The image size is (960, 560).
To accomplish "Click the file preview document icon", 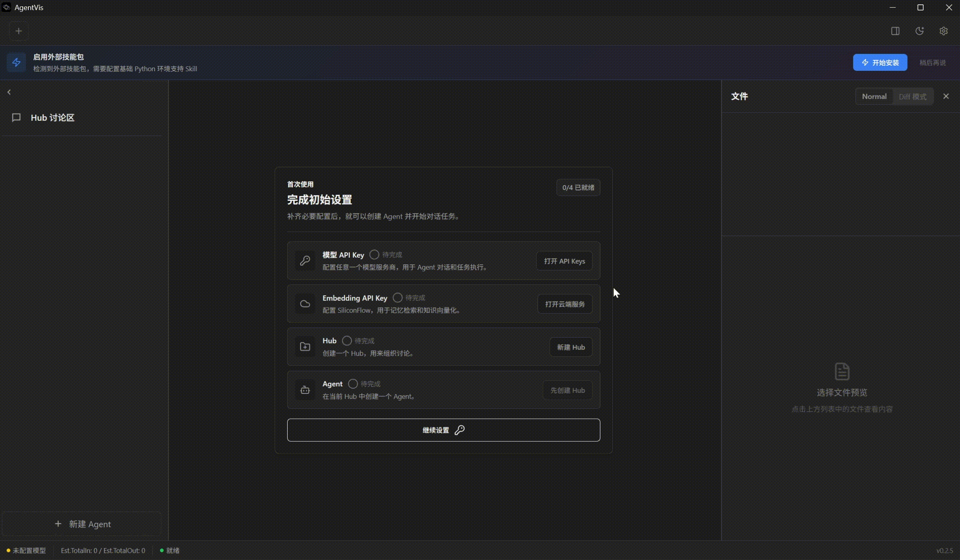I will coord(842,372).
